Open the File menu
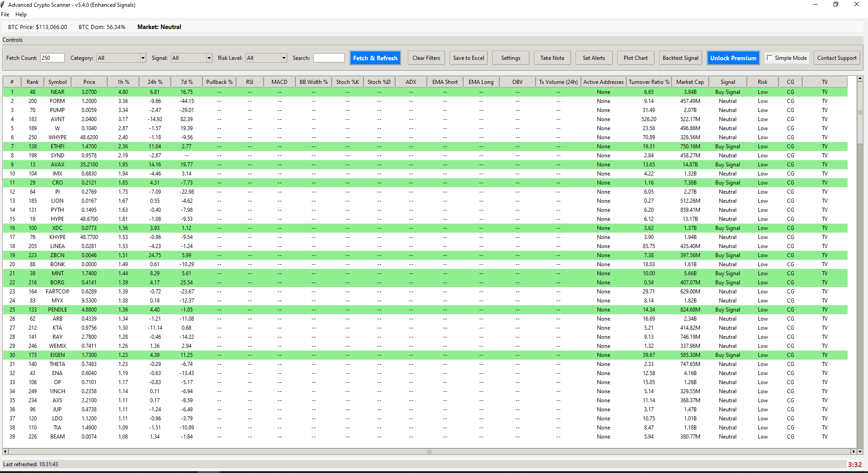This screenshot has height=473, width=868. (5, 14)
